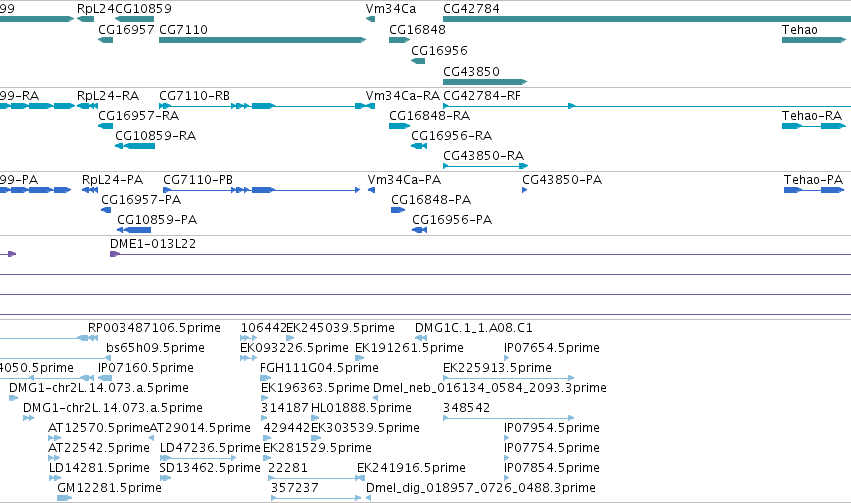Select the 357237 EST label

[x=295, y=488]
